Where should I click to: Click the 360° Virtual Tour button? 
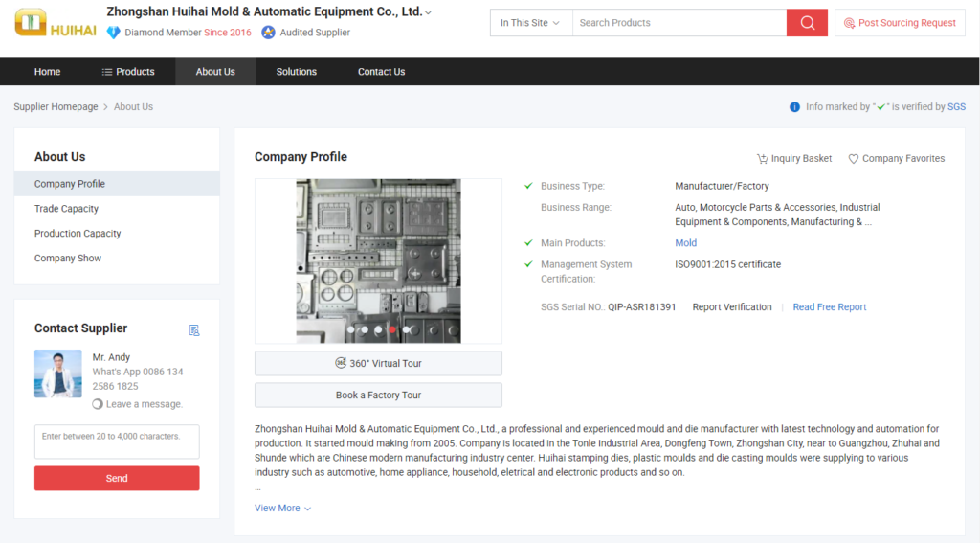pos(378,364)
